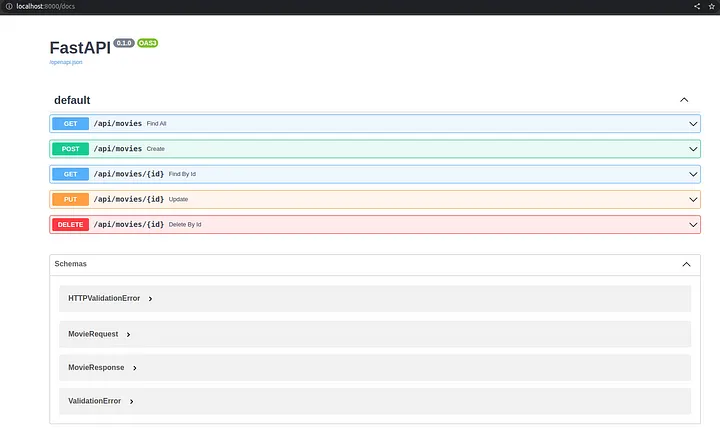Click the /api/movies path in Find All row
Image resolution: width=720 pixels, height=435 pixels.
pos(118,124)
